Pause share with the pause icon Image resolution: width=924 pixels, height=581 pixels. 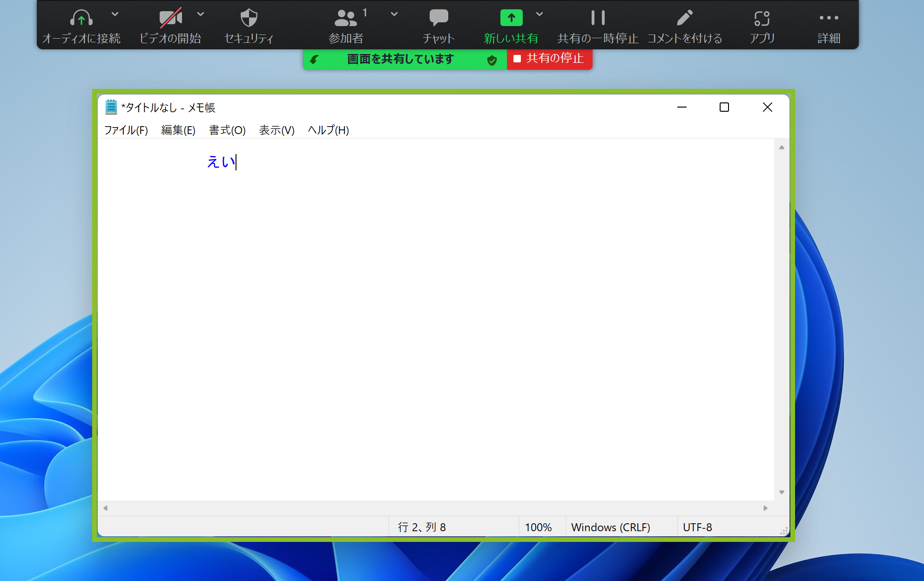point(598,19)
